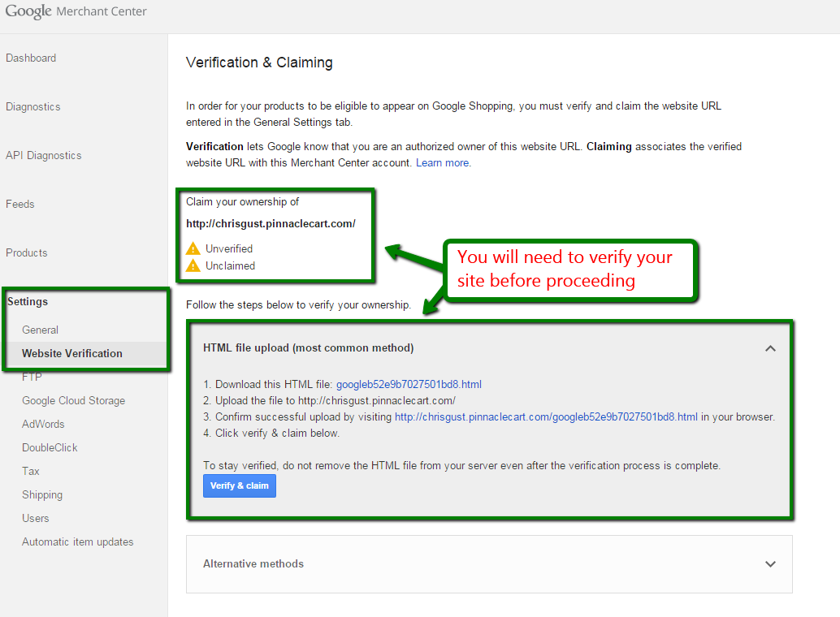Screen dimensions: 840x617
Task: Open Tax settings
Action: click(x=31, y=472)
